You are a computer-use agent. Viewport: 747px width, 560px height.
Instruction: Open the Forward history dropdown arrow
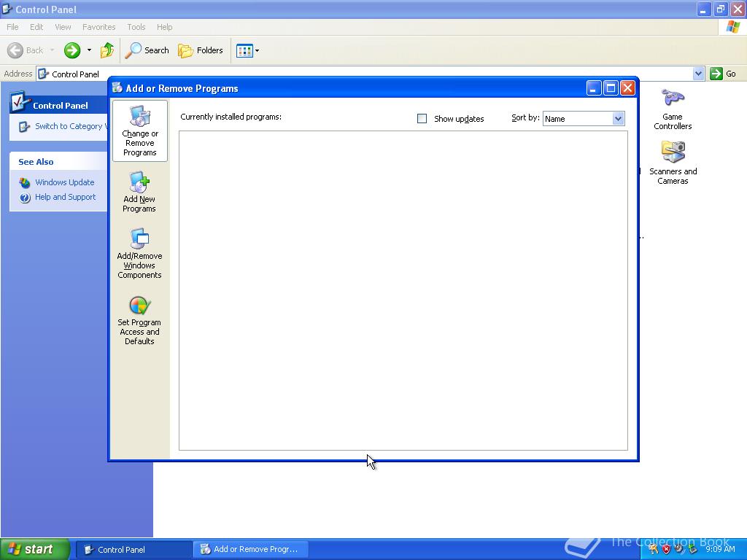tap(89, 50)
